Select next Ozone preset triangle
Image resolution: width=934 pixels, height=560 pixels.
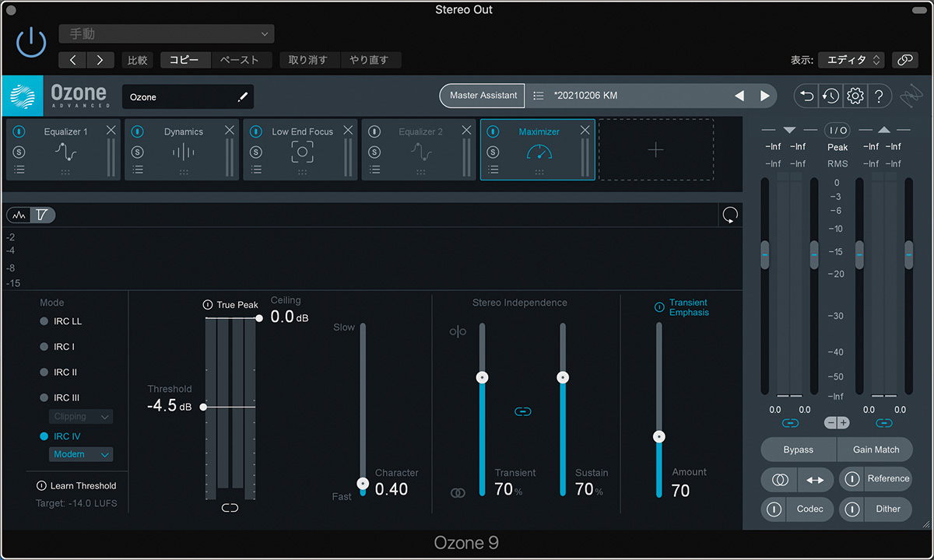[765, 96]
